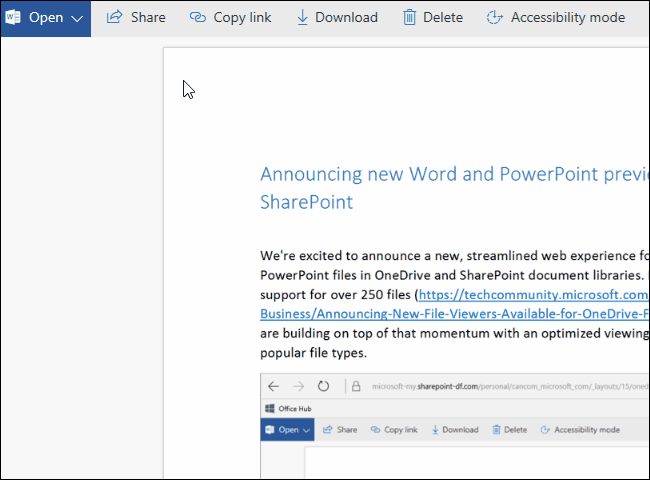650x480 pixels.
Task: Expand the Open dropdown chevron
Action: coord(77,19)
